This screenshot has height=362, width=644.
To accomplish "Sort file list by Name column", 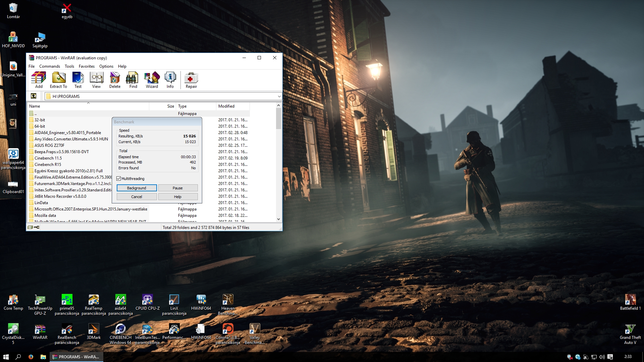I will (x=88, y=106).
